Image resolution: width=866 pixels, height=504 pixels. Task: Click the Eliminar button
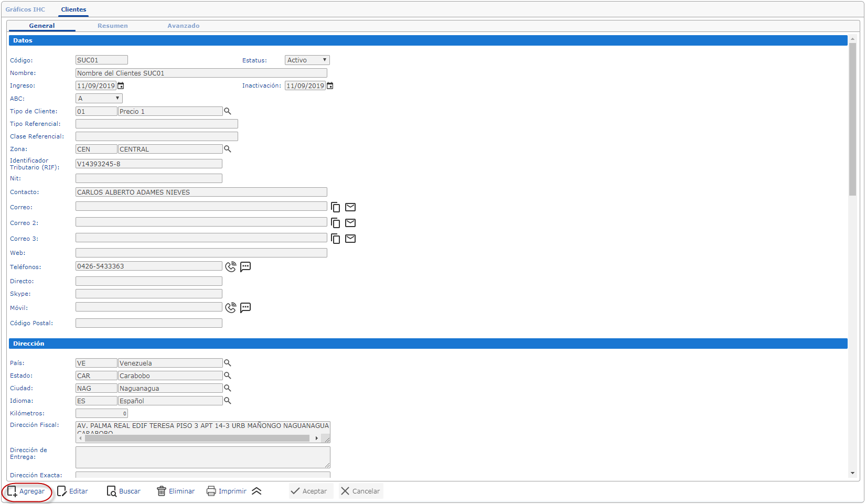pyautogui.click(x=176, y=491)
